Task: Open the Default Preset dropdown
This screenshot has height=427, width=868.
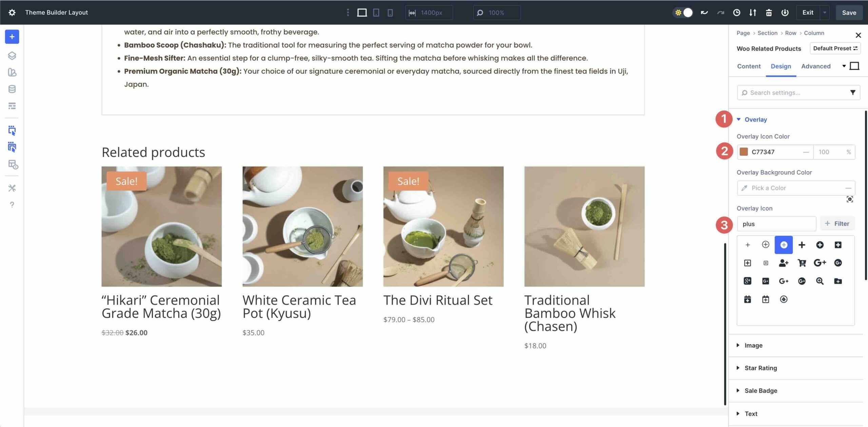Action: (x=835, y=48)
